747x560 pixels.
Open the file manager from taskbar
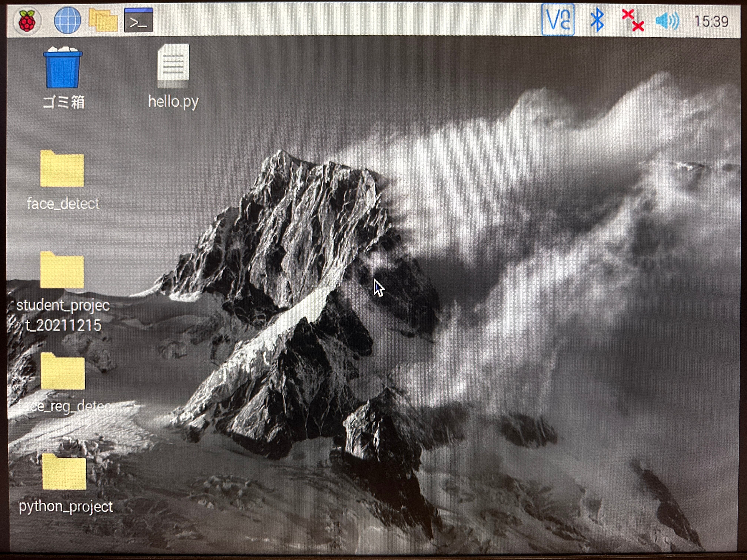(x=103, y=20)
